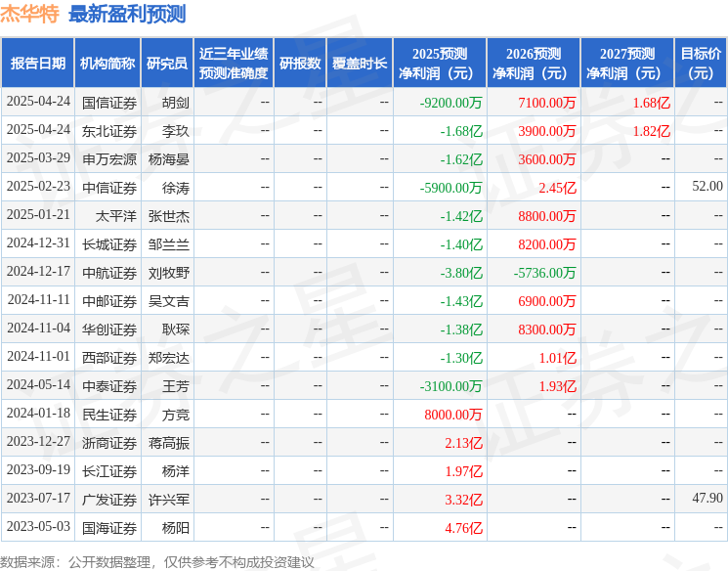Viewport: 728px width, 571px height.
Task: Open the 东北证券 institution cell
Action: tap(109, 131)
